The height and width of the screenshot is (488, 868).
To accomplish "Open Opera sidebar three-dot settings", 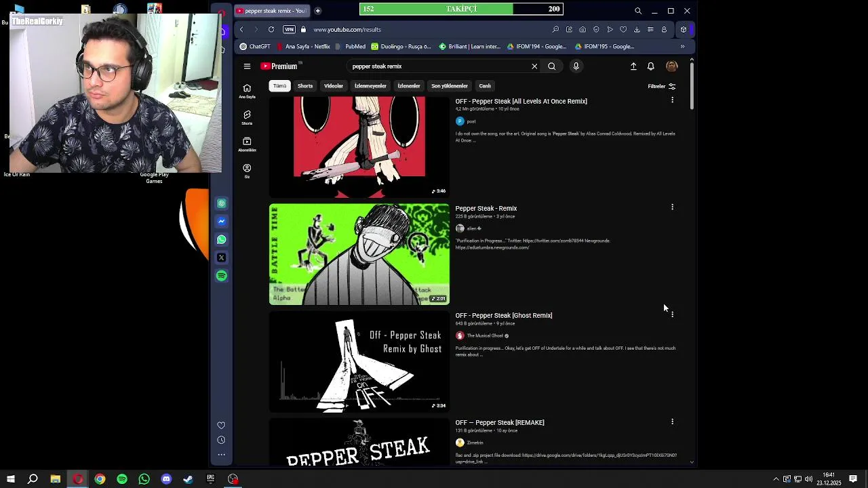I will pyautogui.click(x=221, y=455).
